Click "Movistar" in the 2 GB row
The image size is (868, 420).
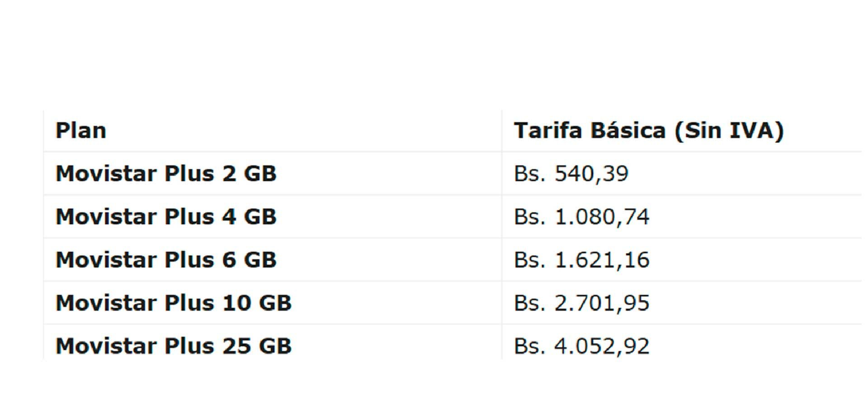coord(106,174)
